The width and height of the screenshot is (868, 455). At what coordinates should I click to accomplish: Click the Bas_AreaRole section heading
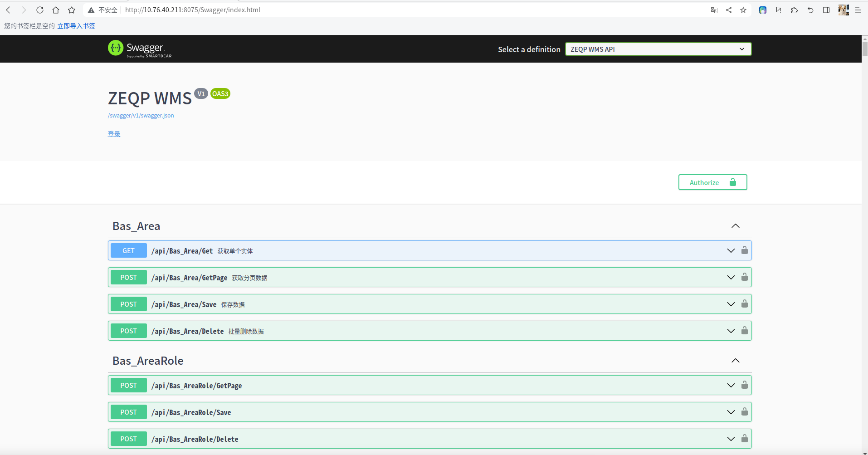(x=148, y=361)
